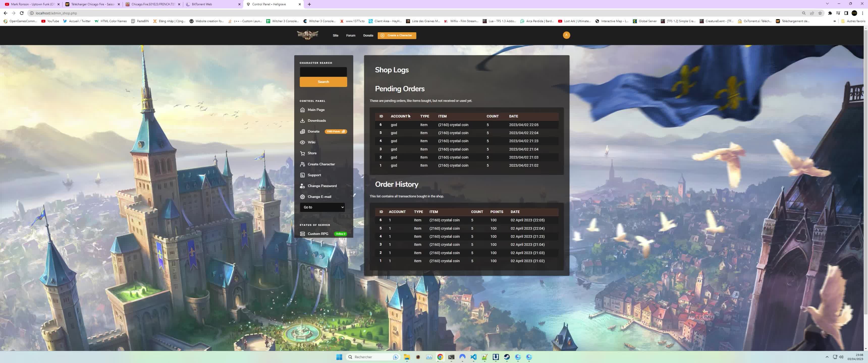
Task: Click the 1980 Points badge
Action: click(336, 131)
